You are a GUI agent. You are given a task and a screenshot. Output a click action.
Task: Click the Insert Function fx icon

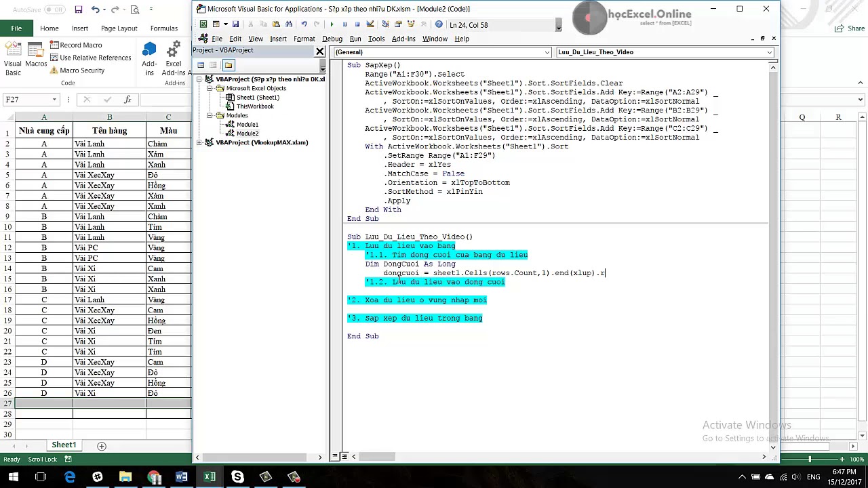tap(127, 100)
